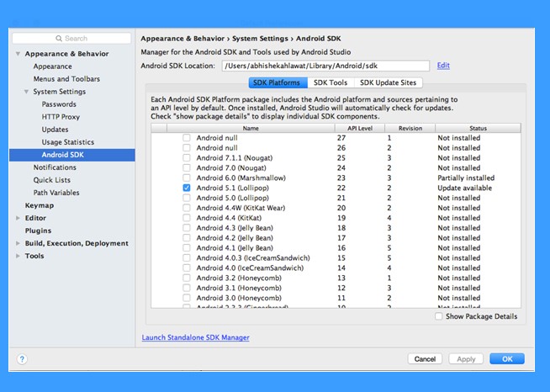Expand the Editor section arrow
Image resolution: width=550 pixels, height=392 pixels.
pyautogui.click(x=18, y=218)
